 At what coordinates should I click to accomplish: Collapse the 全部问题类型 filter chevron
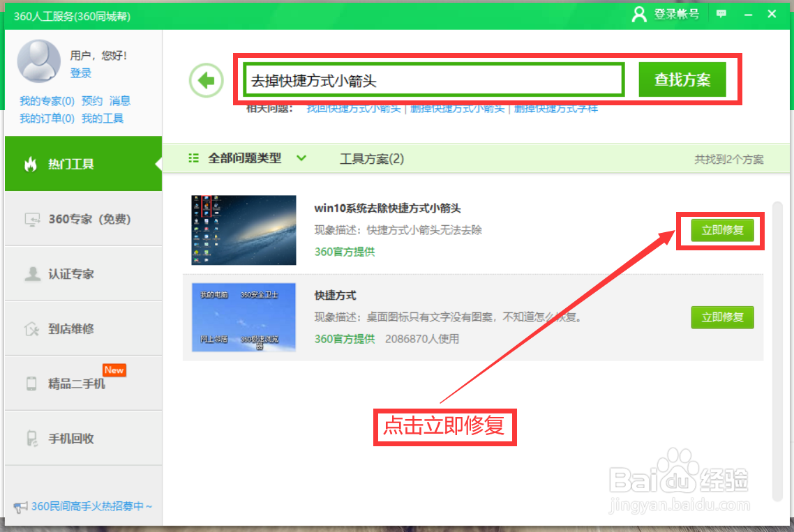point(301,158)
